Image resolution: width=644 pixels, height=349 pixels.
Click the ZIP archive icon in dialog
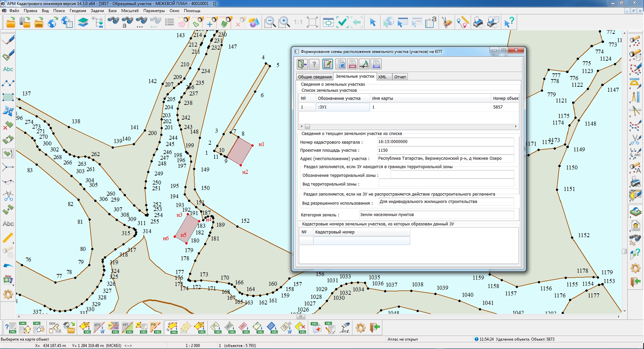[x=376, y=64]
